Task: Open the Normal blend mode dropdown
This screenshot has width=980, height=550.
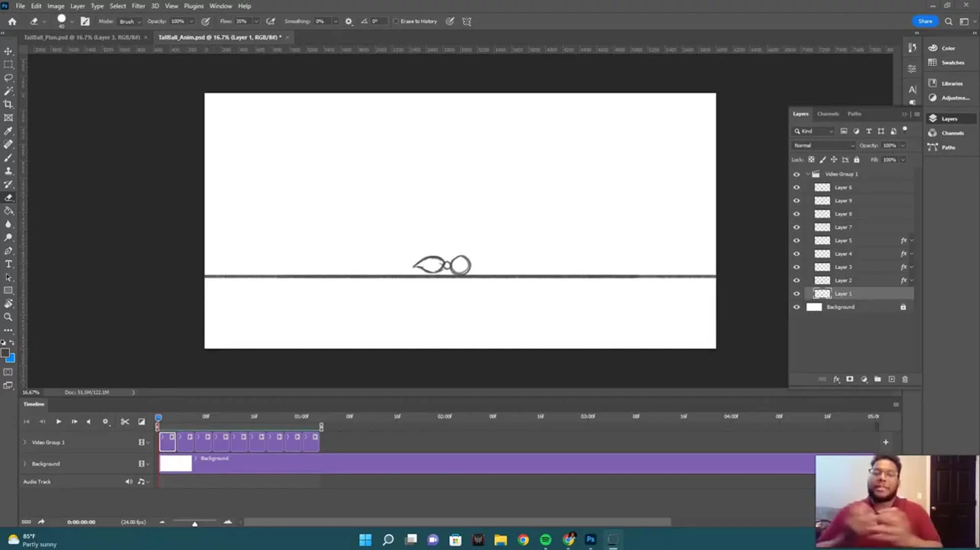Action: (x=823, y=146)
